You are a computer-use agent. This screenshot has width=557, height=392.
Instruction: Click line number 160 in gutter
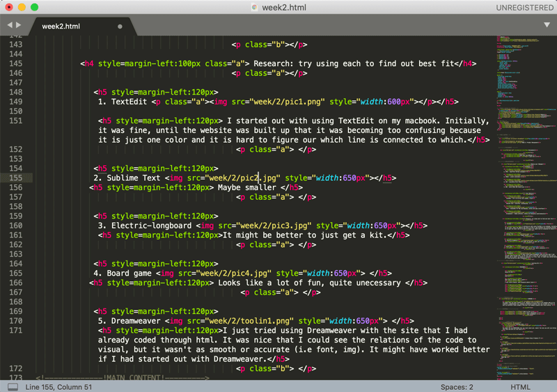(x=15, y=226)
